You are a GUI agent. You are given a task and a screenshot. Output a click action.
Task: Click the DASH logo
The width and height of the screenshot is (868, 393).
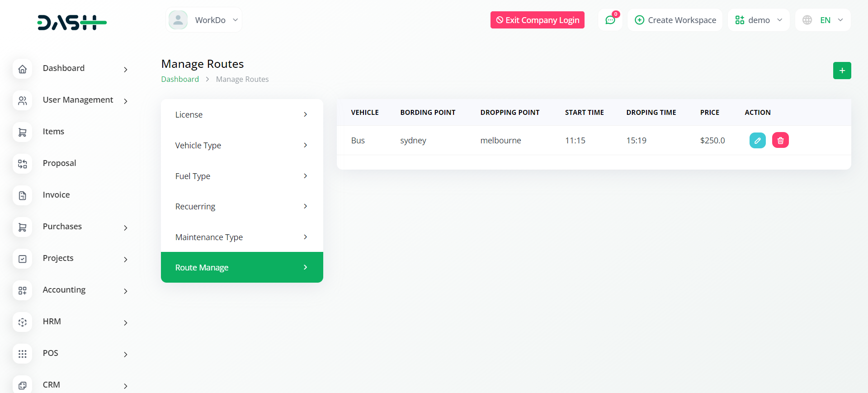point(72,22)
